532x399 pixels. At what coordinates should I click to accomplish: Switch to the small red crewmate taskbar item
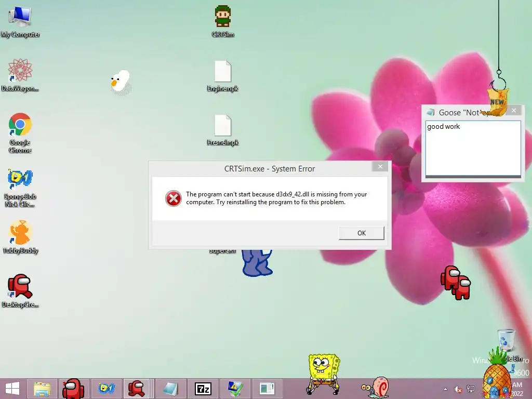pos(137,389)
